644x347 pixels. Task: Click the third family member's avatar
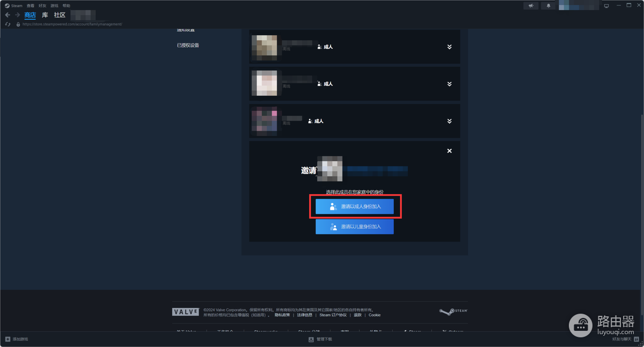265,120
